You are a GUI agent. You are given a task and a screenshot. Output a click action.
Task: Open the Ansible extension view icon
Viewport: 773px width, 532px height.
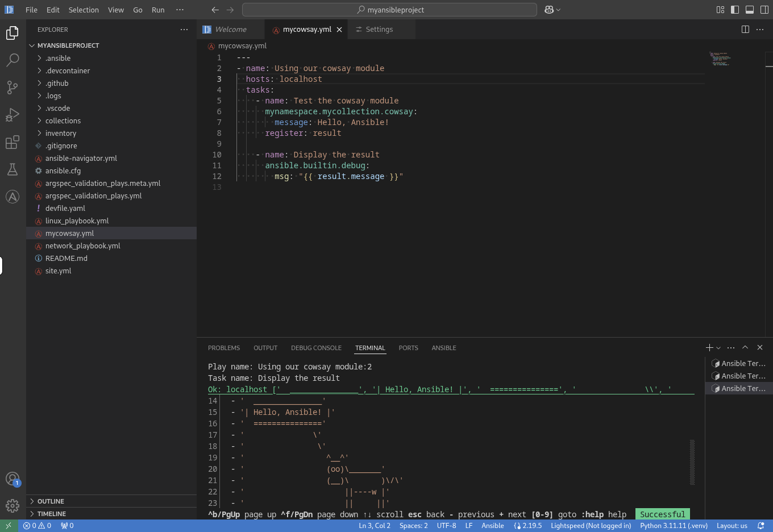click(13, 197)
